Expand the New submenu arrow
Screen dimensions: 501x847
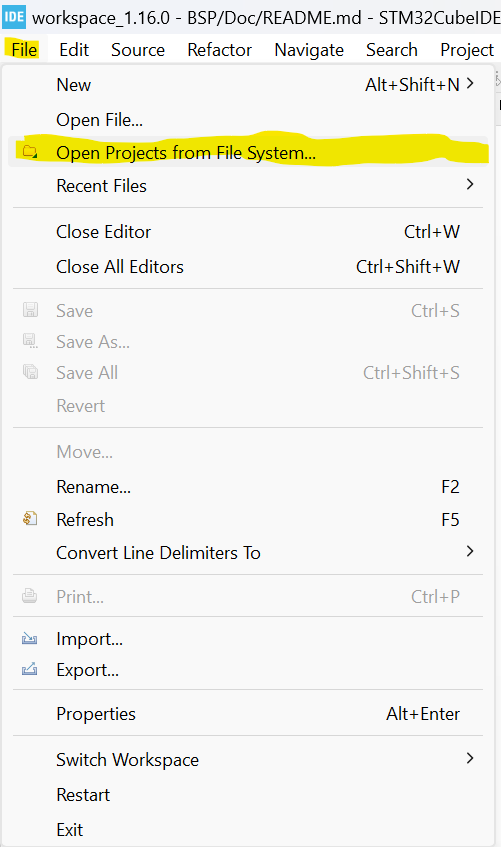click(470, 84)
